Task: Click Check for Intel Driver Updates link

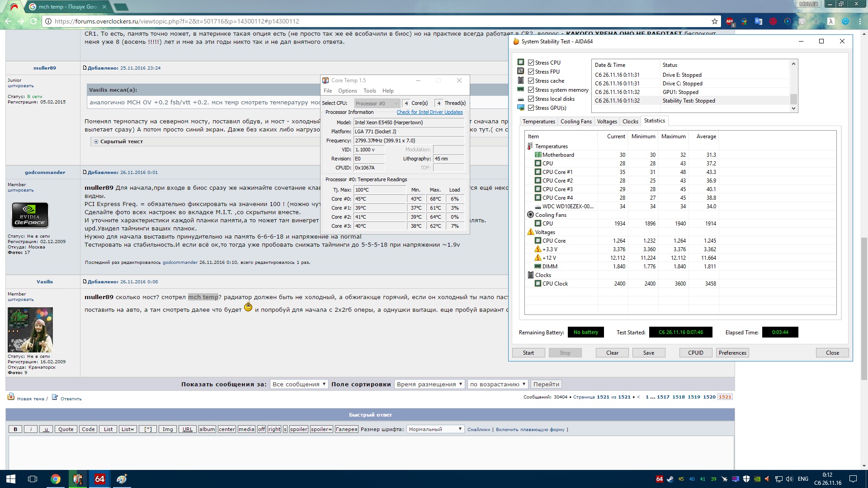Action: (429, 112)
